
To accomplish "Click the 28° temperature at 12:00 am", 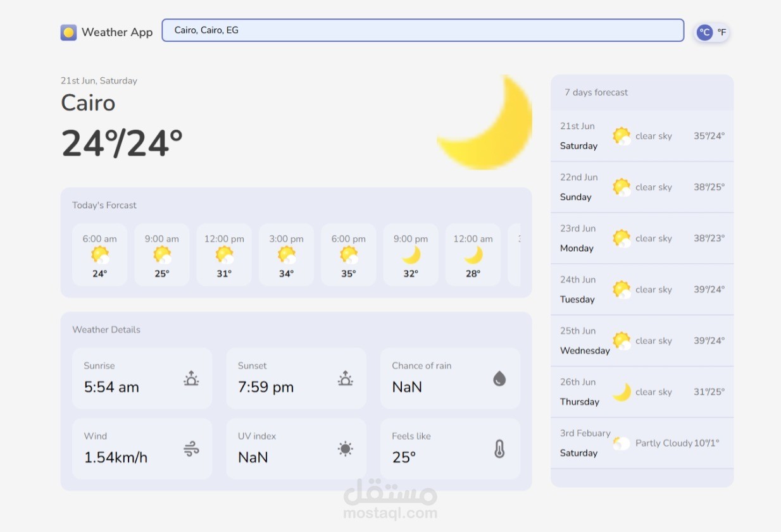I will tap(473, 274).
